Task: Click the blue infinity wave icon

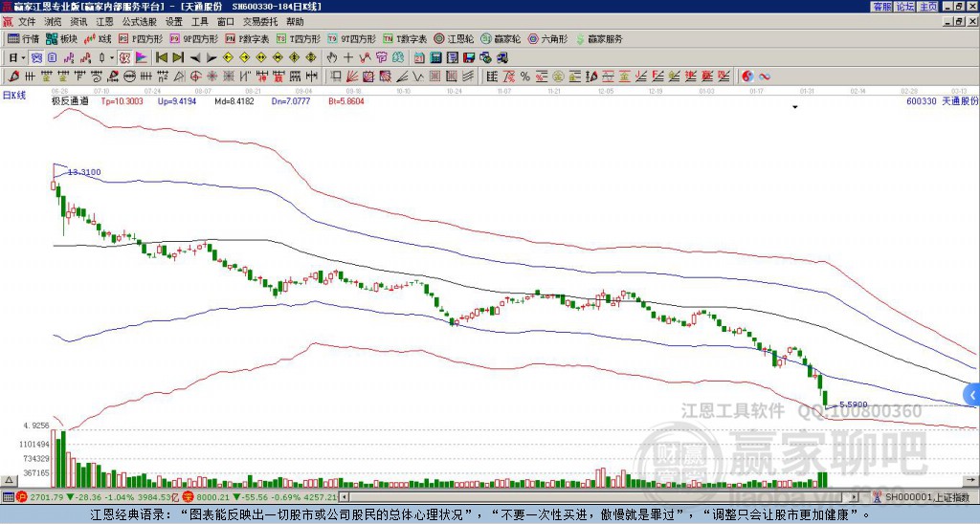Action: [x=765, y=76]
